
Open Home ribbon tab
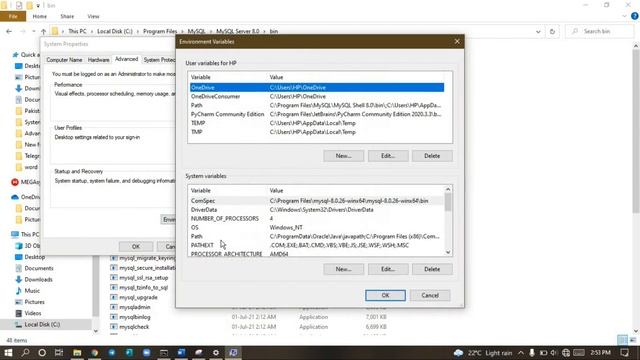click(40, 16)
